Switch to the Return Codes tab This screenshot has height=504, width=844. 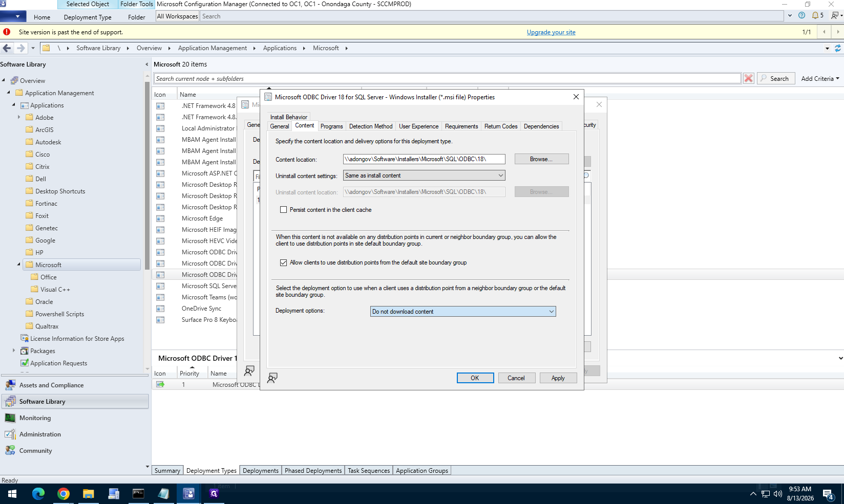pos(501,126)
